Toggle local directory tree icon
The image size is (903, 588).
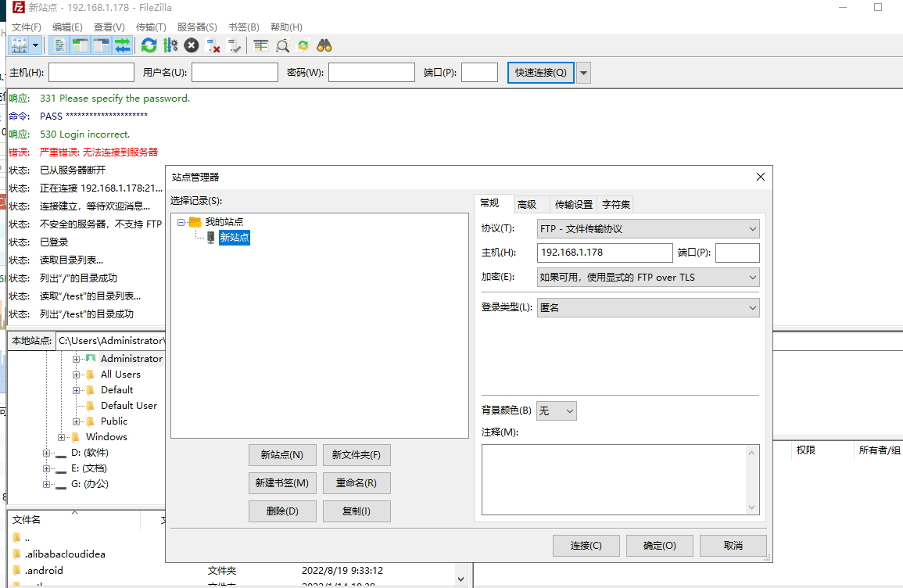coord(80,45)
